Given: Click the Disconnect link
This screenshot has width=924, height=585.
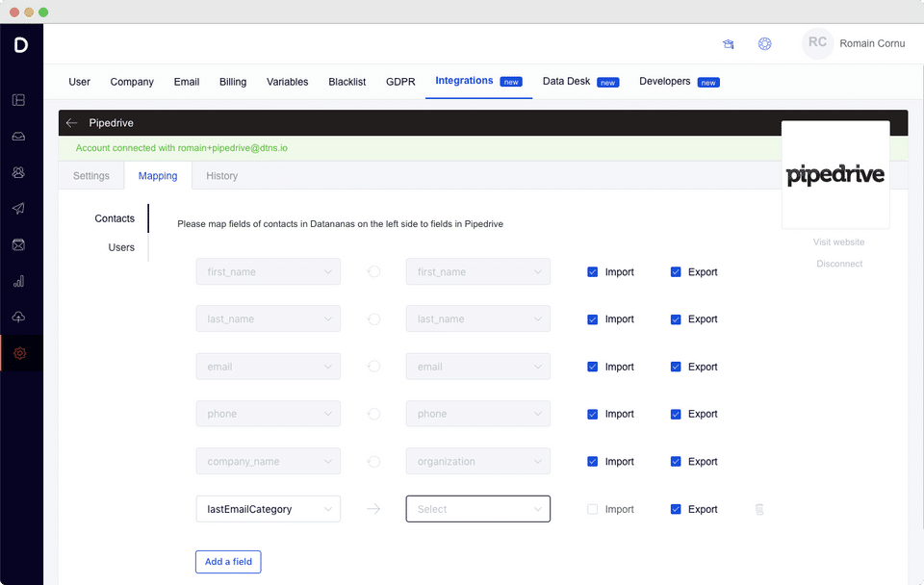Looking at the screenshot, I should [x=839, y=264].
